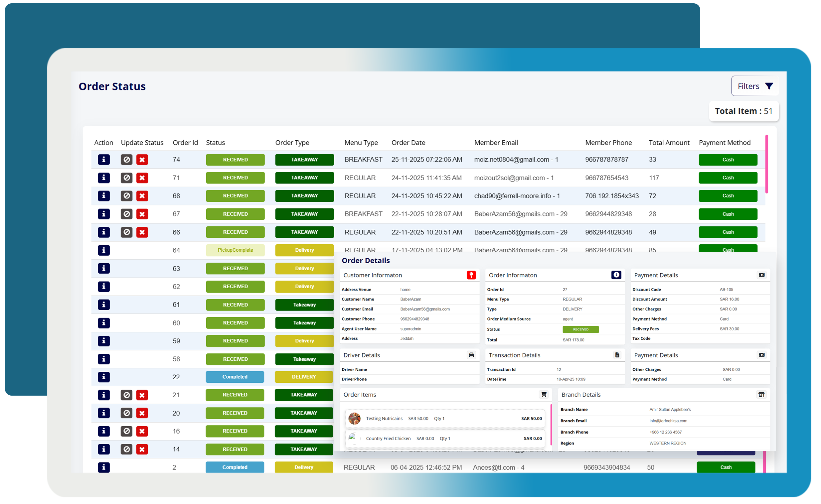Click the Completed status badge for order 2
821x504 pixels.
[235, 467]
